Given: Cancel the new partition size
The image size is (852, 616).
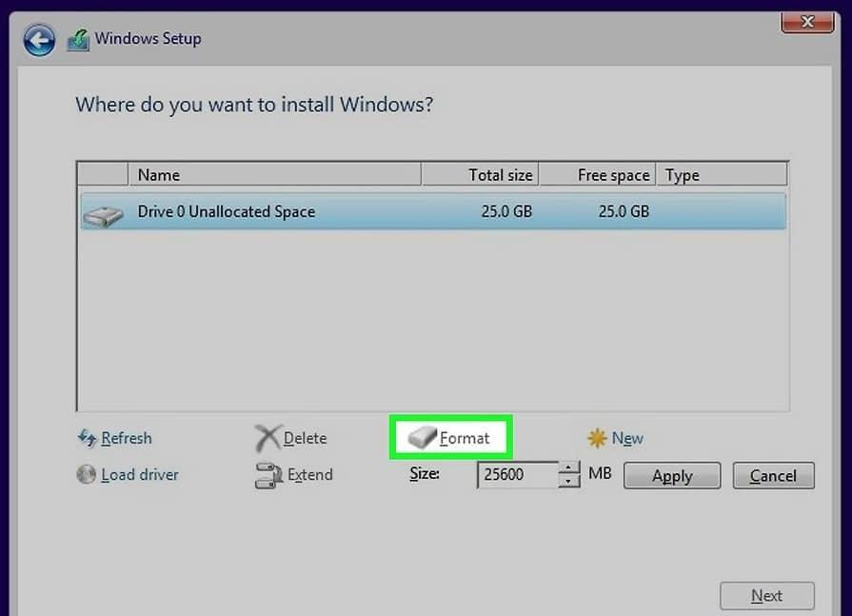Looking at the screenshot, I should [x=773, y=476].
